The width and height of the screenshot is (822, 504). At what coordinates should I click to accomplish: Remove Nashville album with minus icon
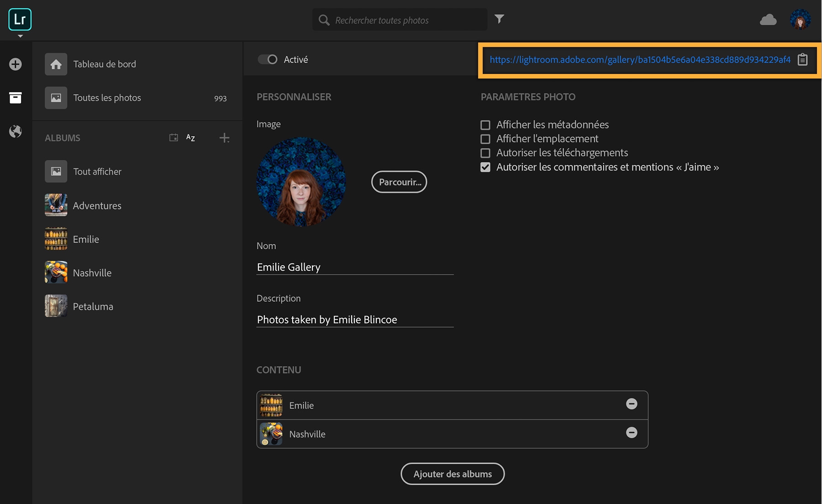[632, 433]
